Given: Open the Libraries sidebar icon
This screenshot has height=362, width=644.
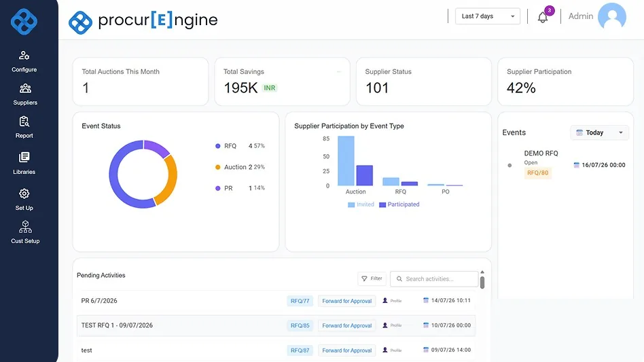Looking at the screenshot, I should (x=24, y=157).
